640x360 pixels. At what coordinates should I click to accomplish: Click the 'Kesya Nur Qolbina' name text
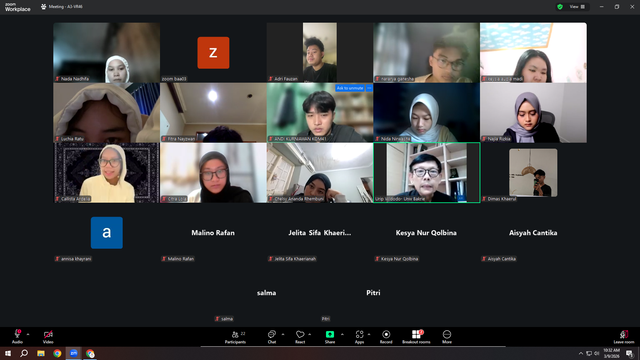(x=426, y=233)
